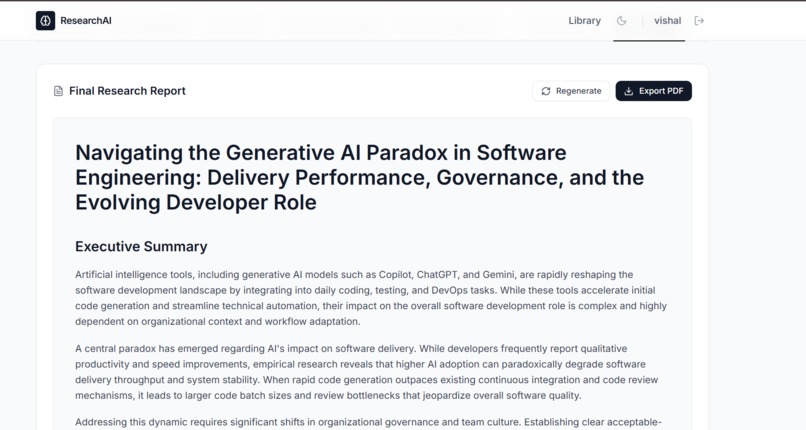Click the Executive Summary heading
The image size is (806, 430).
point(141,247)
